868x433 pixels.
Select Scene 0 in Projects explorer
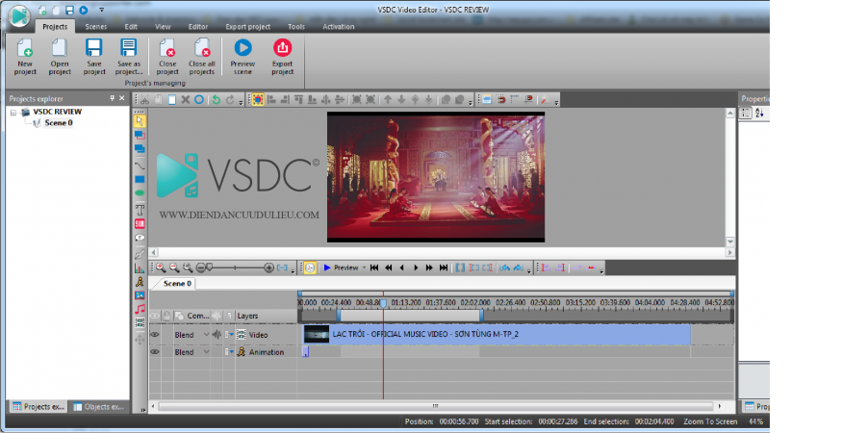click(58, 123)
